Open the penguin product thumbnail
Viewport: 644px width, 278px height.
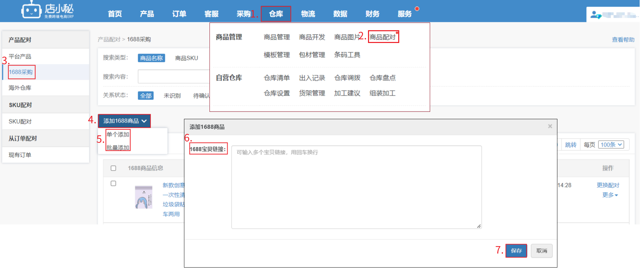[144, 197]
